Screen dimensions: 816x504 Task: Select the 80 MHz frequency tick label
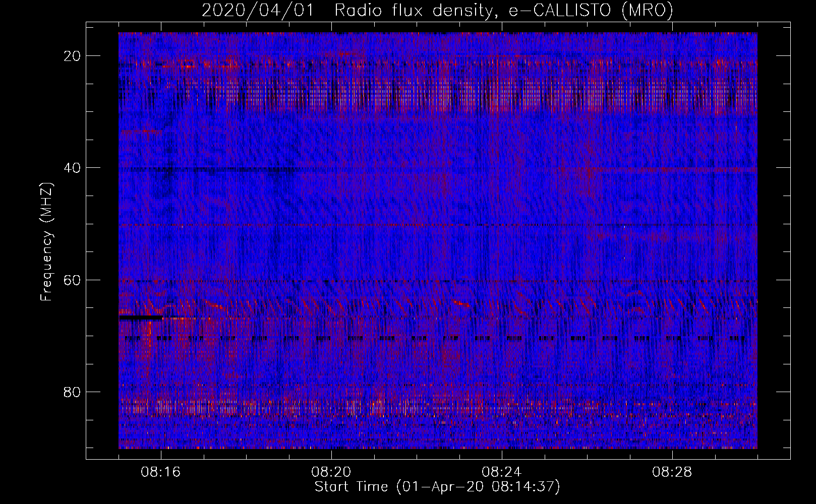tap(73, 392)
